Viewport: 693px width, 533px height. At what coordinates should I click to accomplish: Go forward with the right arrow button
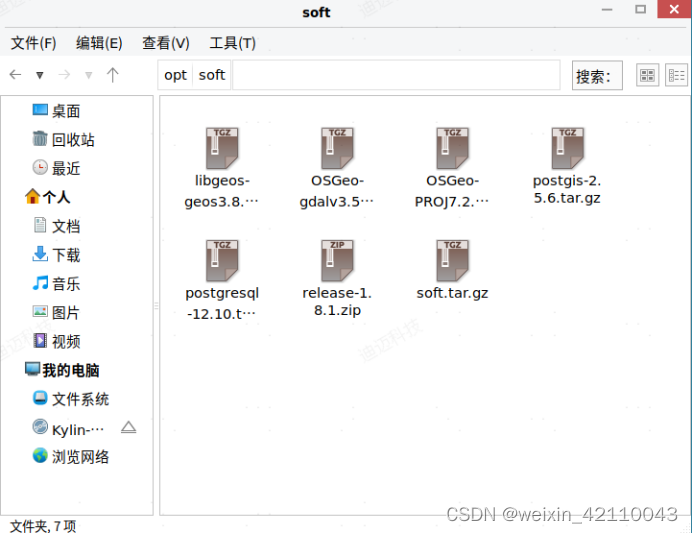pyautogui.click(x=64, y=75)
